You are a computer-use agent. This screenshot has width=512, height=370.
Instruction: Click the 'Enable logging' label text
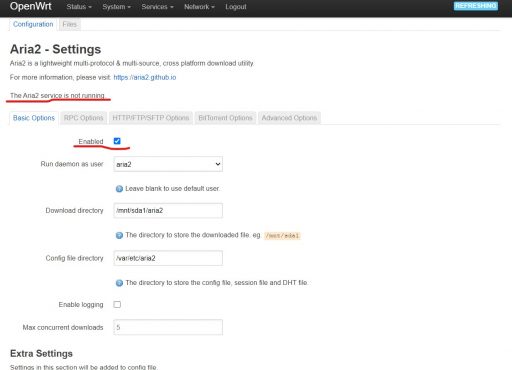(x=81, y=305)
